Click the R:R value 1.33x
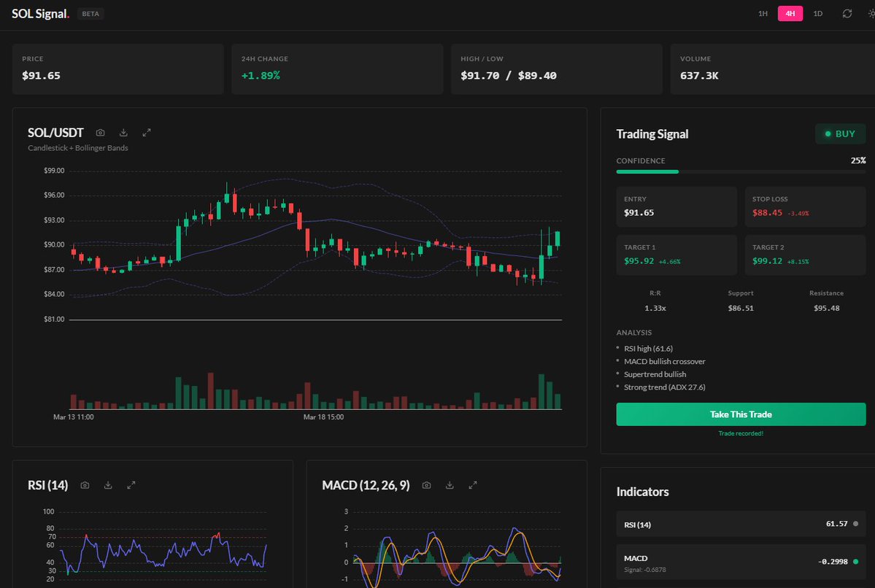The width and height of the screenshot is (875, 588). pyautogui.click(x=655, y=308)
